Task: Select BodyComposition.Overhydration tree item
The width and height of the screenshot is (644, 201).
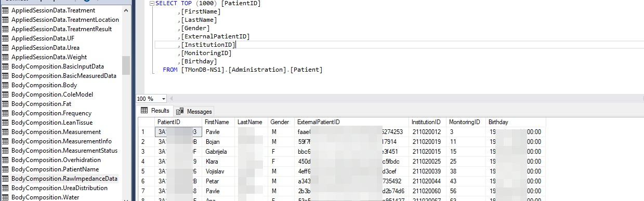Action: click(56, 160)
